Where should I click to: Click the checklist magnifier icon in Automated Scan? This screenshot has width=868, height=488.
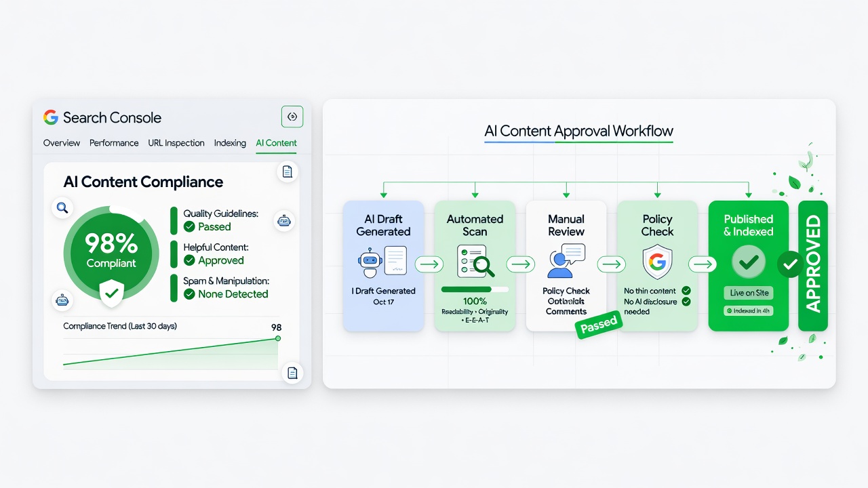point(475,262)
